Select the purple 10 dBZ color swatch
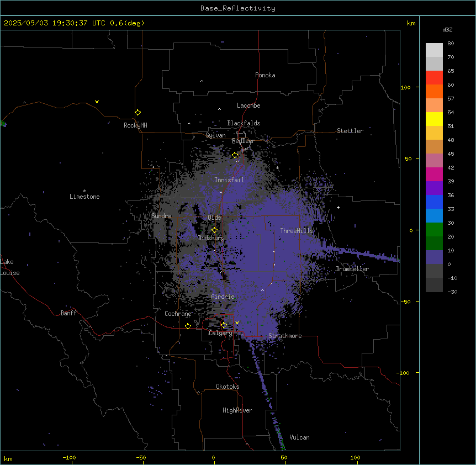This screenshot has height=465, width=476. coord(434,257)
